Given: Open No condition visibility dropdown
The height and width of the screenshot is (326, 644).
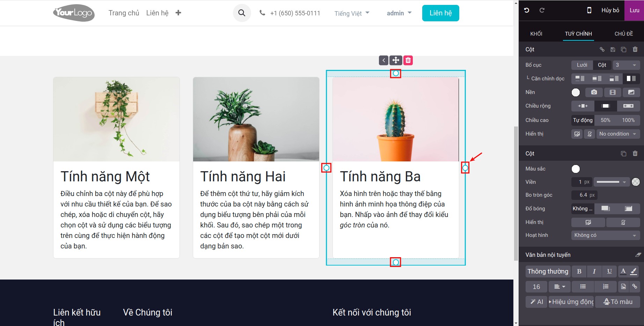Looking at the screenshot, I should (618, 134).
